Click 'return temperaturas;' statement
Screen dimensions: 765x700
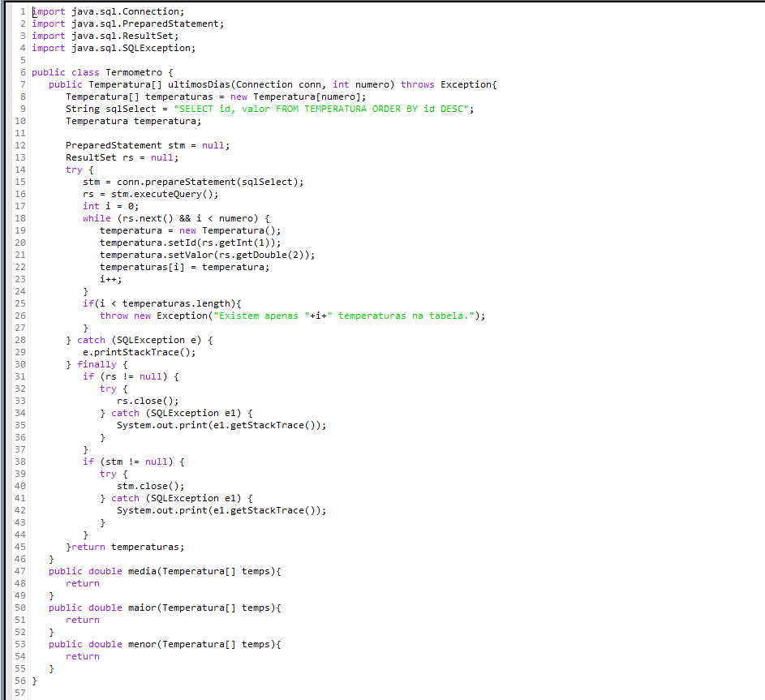pos(128,547)
